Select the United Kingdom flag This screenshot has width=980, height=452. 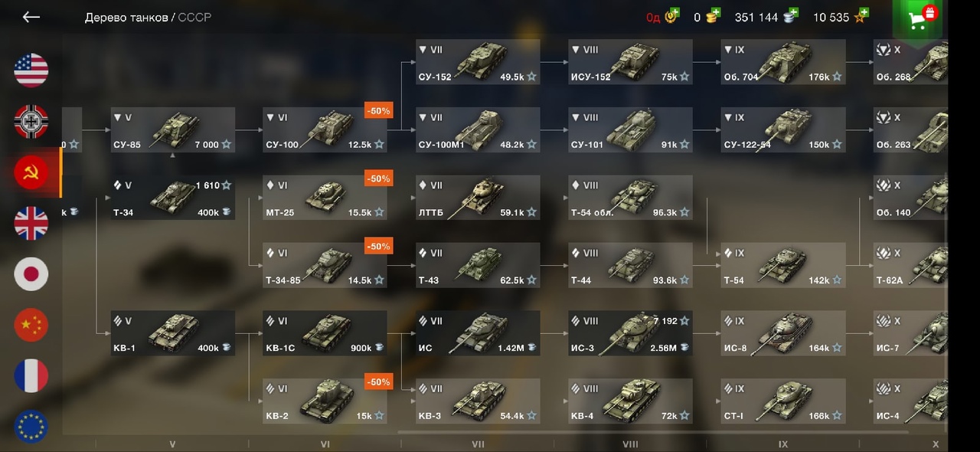[31, 224]
